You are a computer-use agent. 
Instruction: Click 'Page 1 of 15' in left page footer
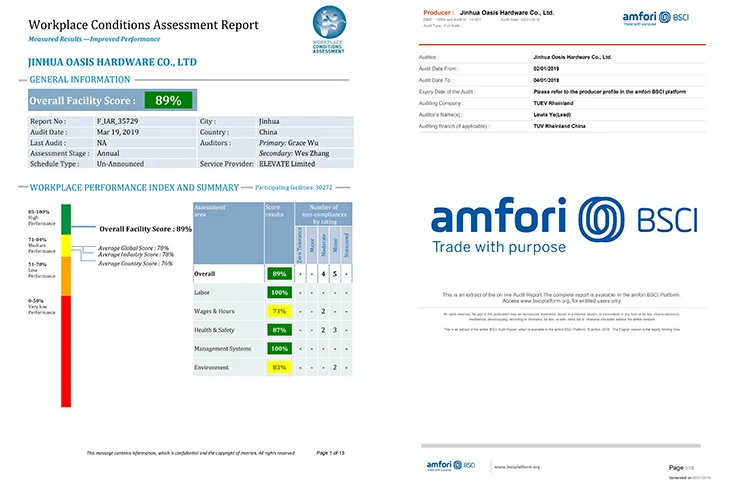pos(330,452)
